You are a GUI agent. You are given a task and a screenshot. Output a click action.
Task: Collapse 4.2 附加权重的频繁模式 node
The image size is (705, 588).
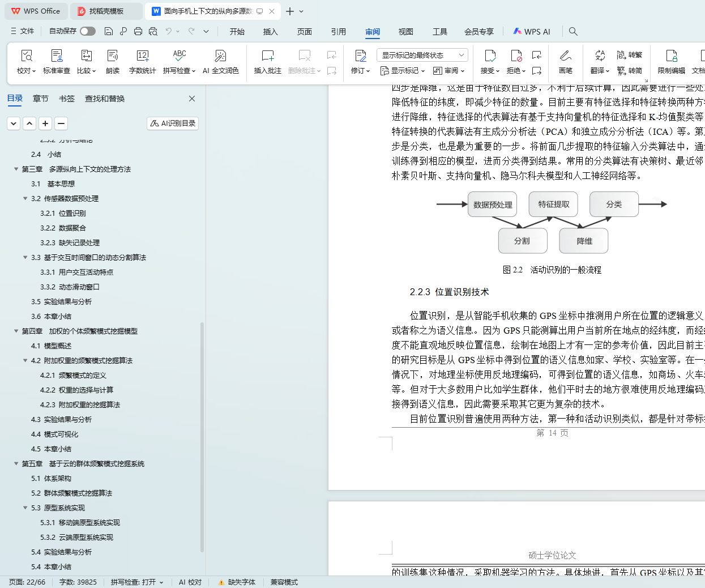point(25,360)
